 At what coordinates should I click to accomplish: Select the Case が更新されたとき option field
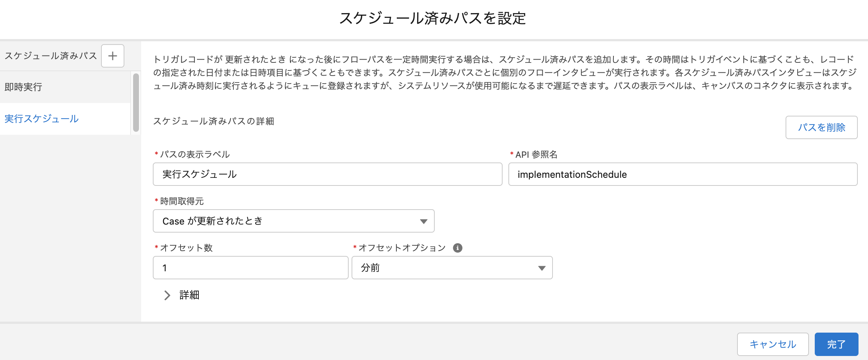(294, 221)
